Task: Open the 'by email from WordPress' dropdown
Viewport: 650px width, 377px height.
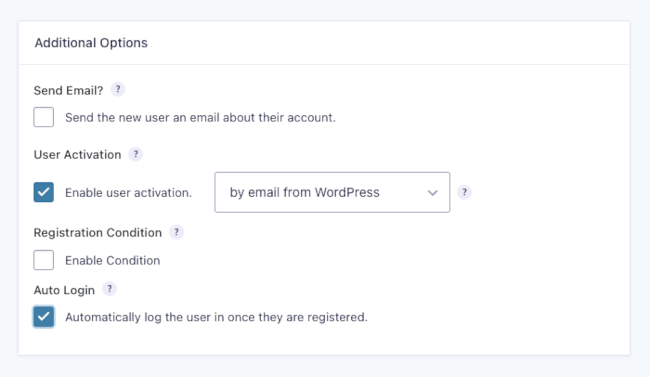Action: [x=332, y=192]
